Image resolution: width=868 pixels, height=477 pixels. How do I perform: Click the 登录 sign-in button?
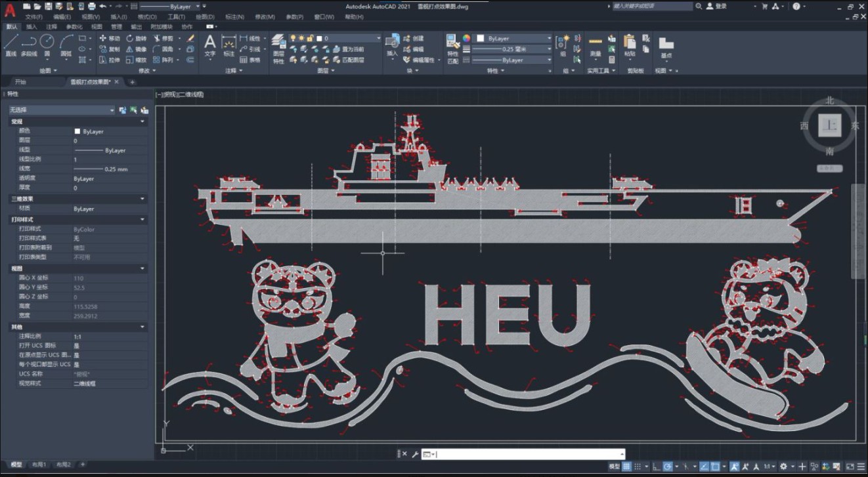(x=717, y=6)
